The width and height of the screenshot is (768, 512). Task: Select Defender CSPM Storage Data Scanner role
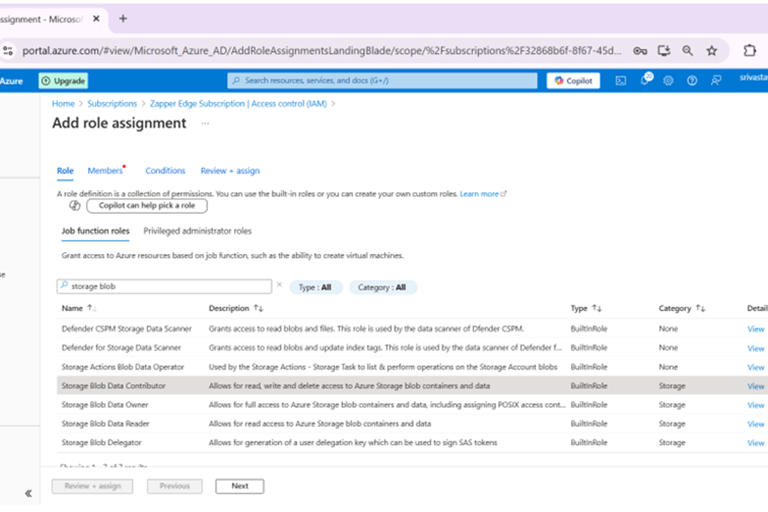pyautogui.click(x=126, y=329)
